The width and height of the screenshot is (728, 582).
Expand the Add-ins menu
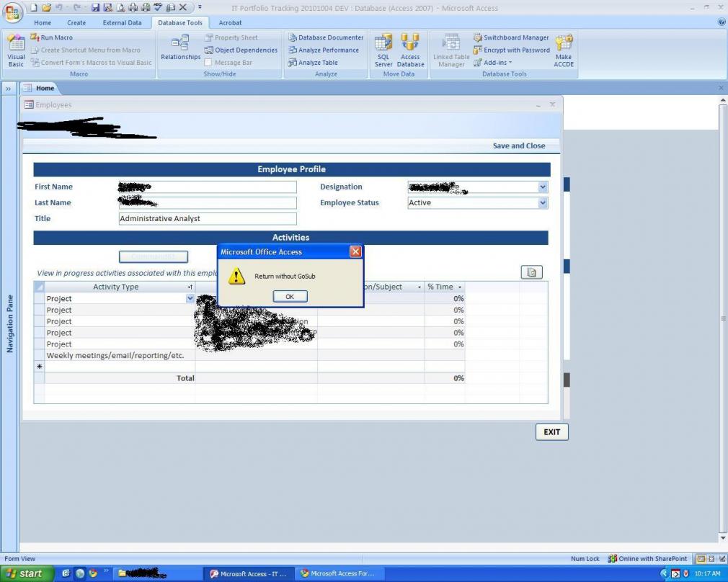point(492,62)
